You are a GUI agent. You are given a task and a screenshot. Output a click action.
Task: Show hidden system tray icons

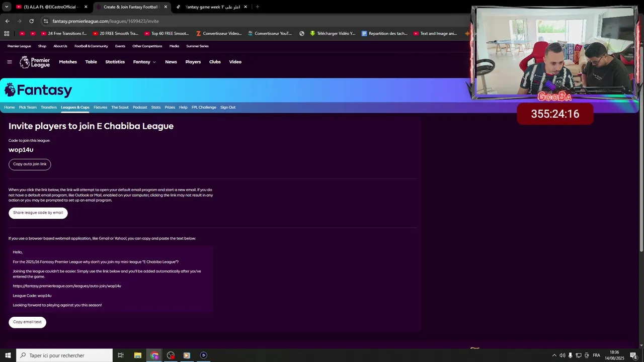point(554,355)
